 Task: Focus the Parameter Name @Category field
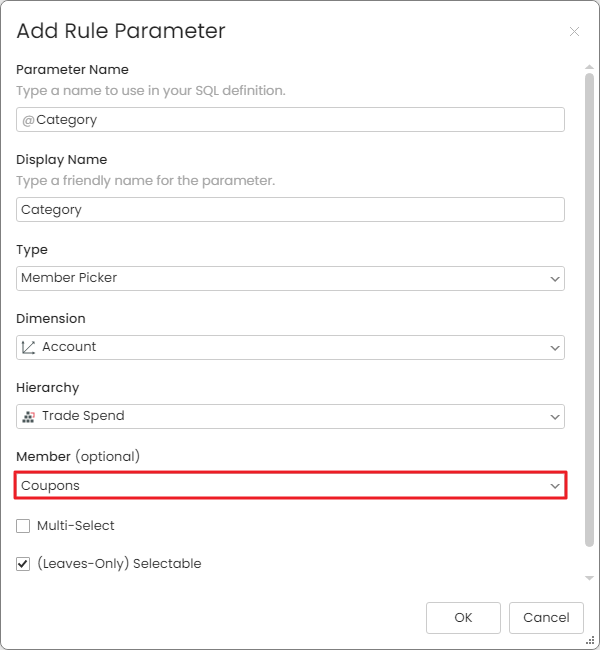290,119
